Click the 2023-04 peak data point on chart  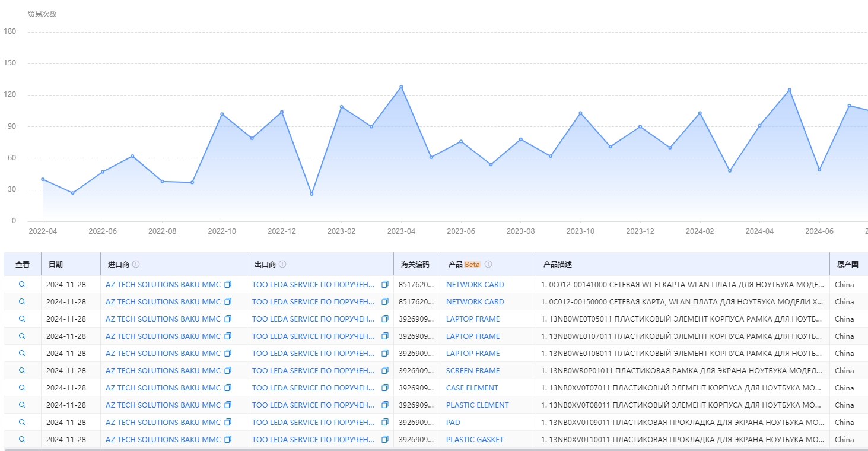coord(401,87)
